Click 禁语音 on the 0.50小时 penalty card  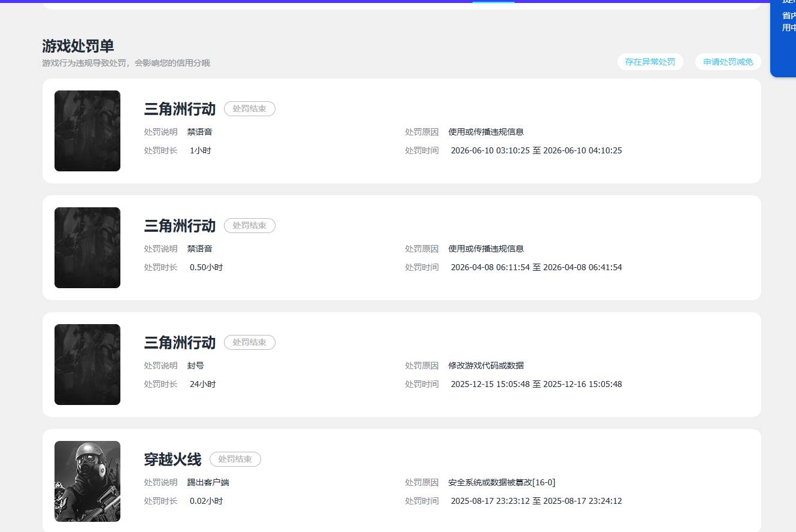point(199,249)
